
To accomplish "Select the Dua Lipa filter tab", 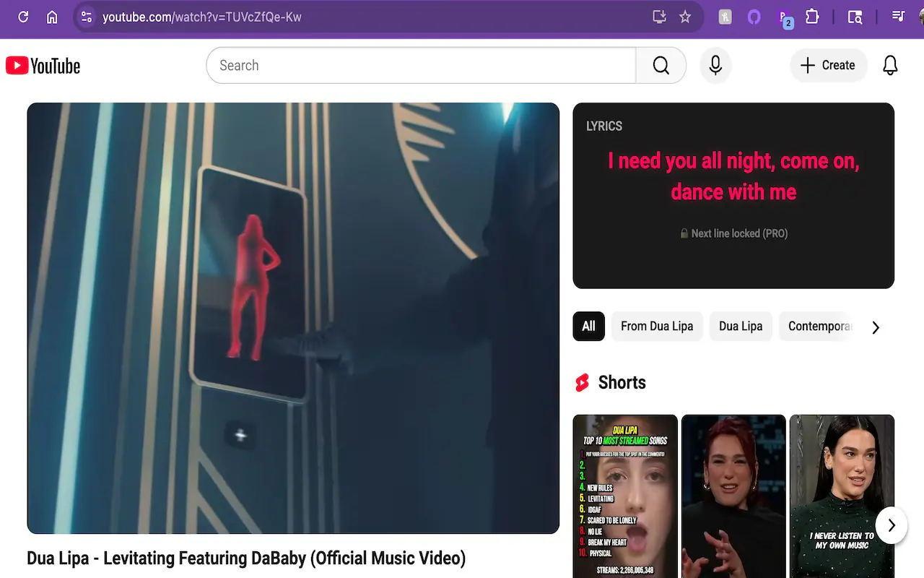I will (741, 326).
